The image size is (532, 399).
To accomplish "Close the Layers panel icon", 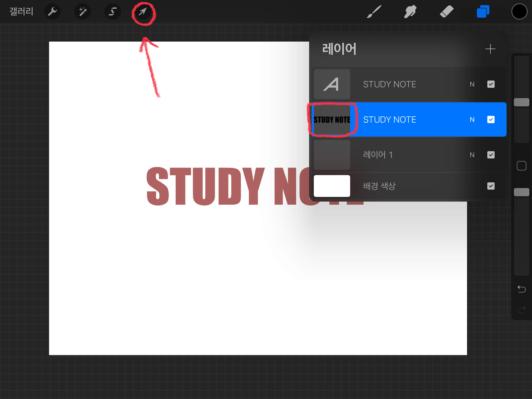I will 483,12.
